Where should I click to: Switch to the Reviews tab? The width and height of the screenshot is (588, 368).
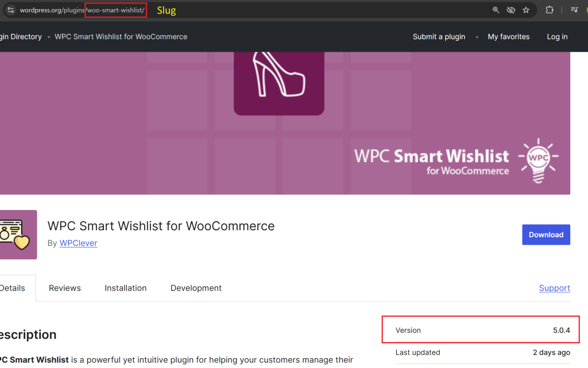65,288
